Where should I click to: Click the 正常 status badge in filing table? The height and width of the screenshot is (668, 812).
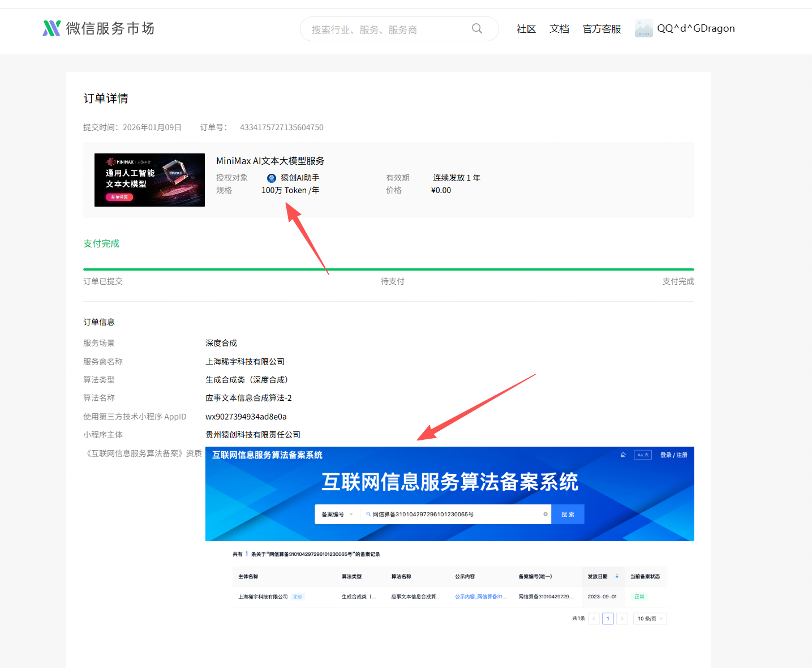coord(639,597)
